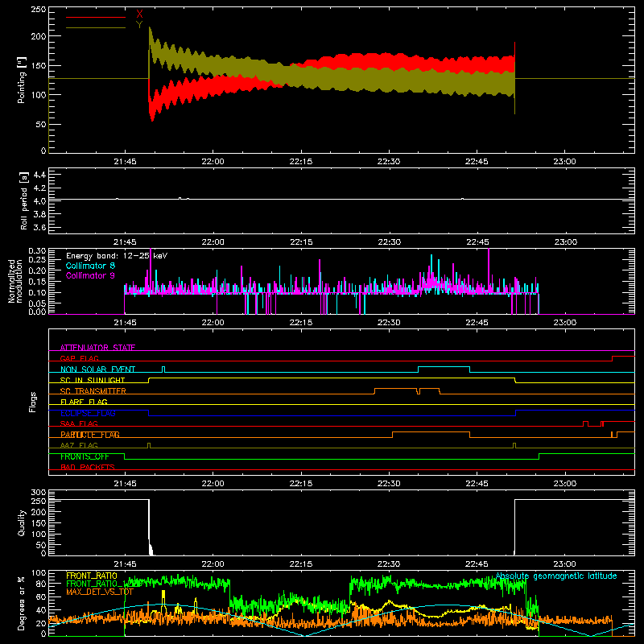Click the red X legend label
The height and width of the screenshot is (644, 644).
[139, 14]
